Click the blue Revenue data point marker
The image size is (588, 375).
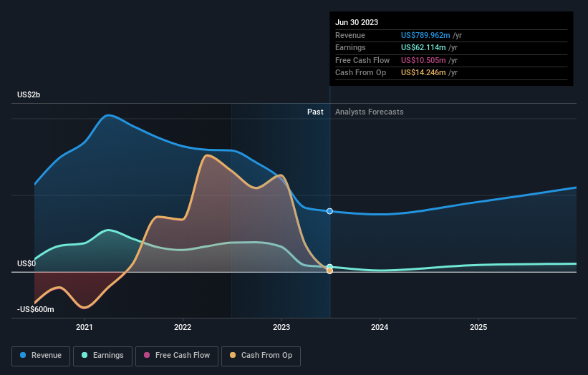tap(329, 211)
